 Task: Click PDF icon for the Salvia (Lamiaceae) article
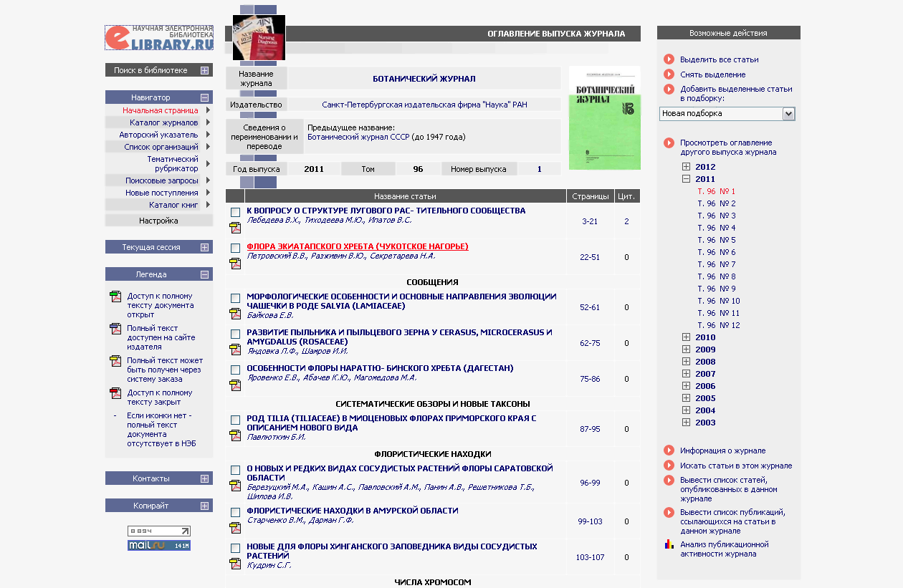tap(235, 314)
